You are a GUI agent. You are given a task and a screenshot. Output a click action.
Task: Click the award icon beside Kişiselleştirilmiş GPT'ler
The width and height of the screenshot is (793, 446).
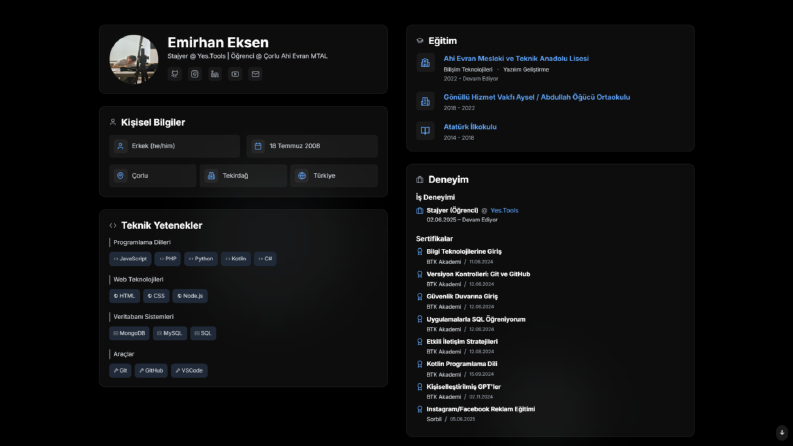pyautogui.click(x=419, y=387)
